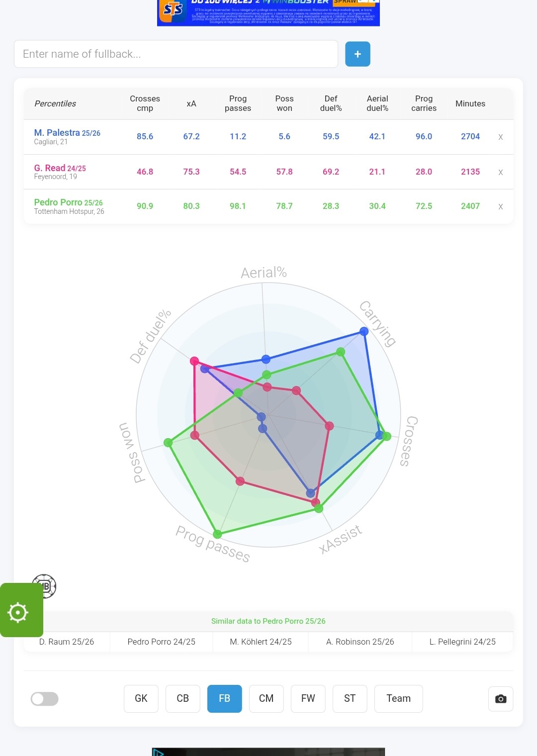Click the M. Palestra player name
Screen dimensions: 537x756
pyautogui.click(x=57, y=133)
